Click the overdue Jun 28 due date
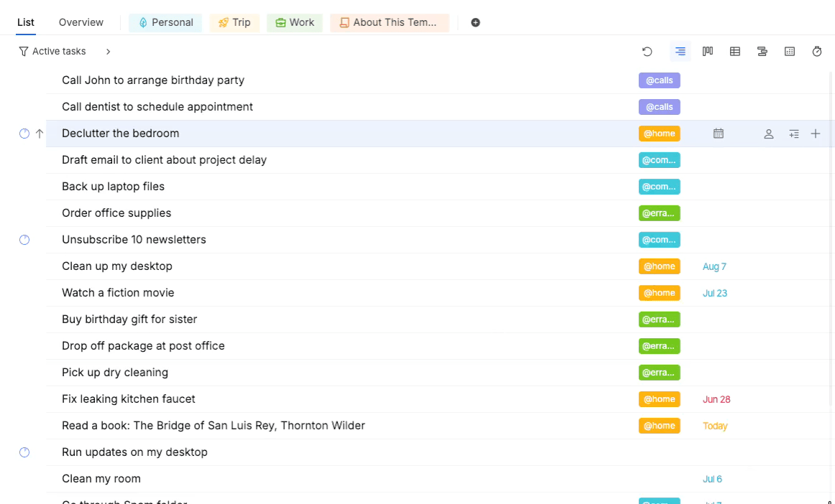 (x=716, y=400)
